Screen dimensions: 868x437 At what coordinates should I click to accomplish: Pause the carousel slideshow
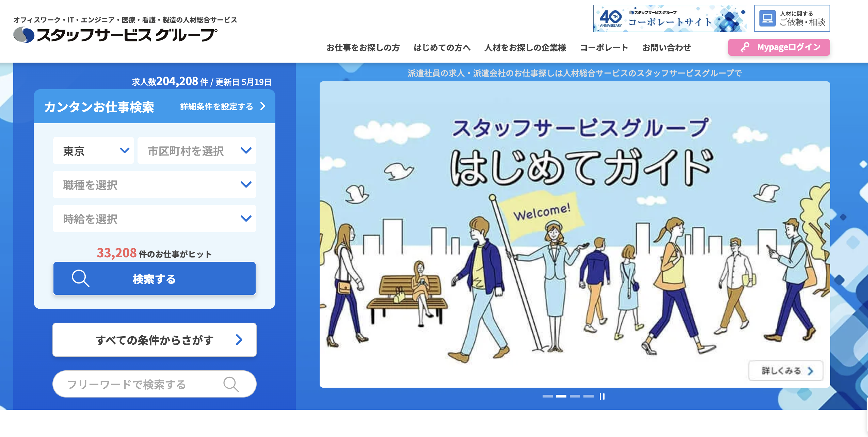click(x=602, y=396)
